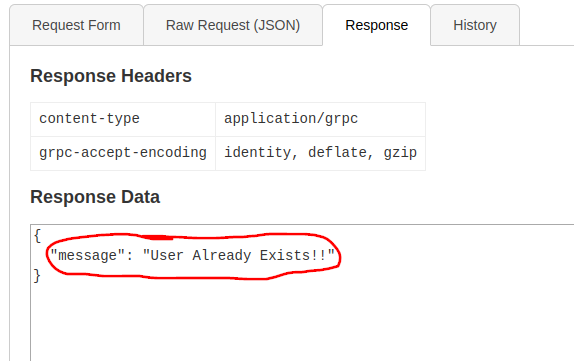Click the word Already in response value
The height and width of the screenshot is (361, 574).
tap(222, 256)
